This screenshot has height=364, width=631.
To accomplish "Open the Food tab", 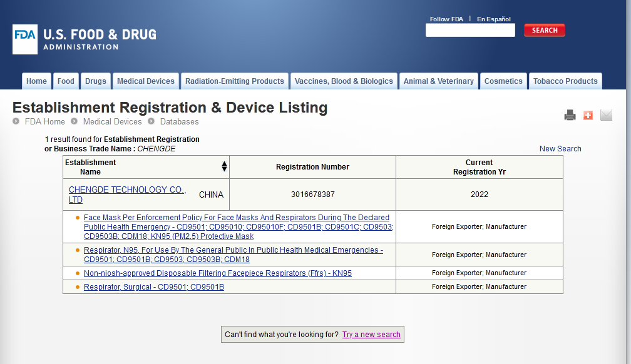I will [x=66, y=81].
